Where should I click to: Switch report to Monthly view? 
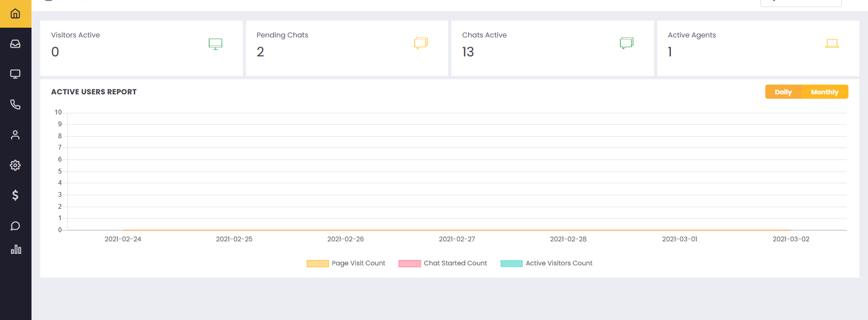(x=825, y=92)
